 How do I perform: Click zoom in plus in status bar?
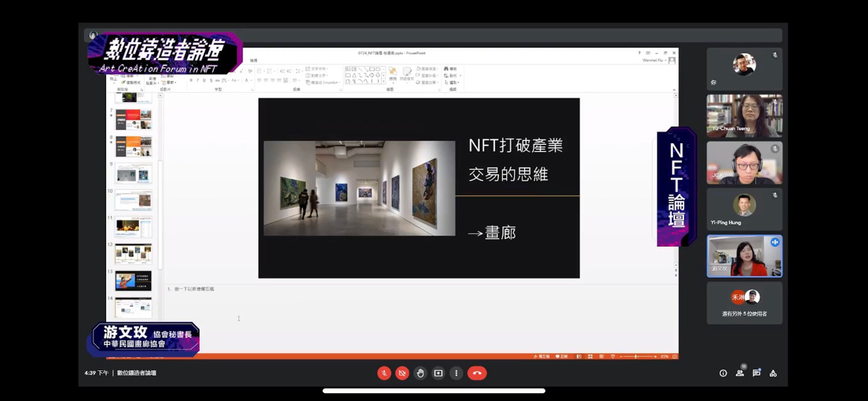tap(655, 356)
